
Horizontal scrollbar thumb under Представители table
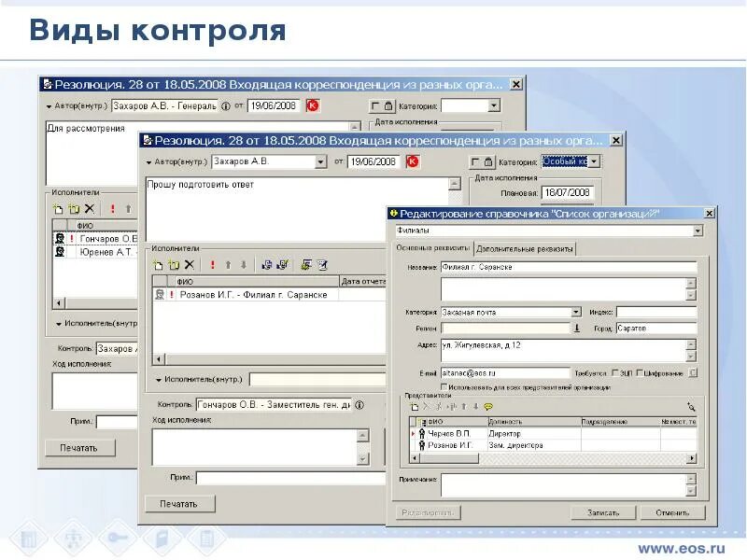(x=449, y=458)
